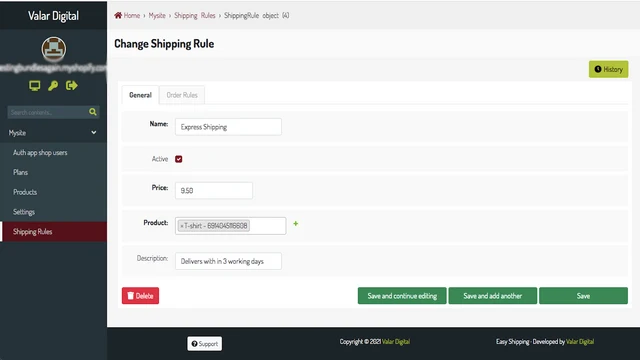The image size is (640, 360).
Task: Click the user avatar image
Action: tap(53, 49)
